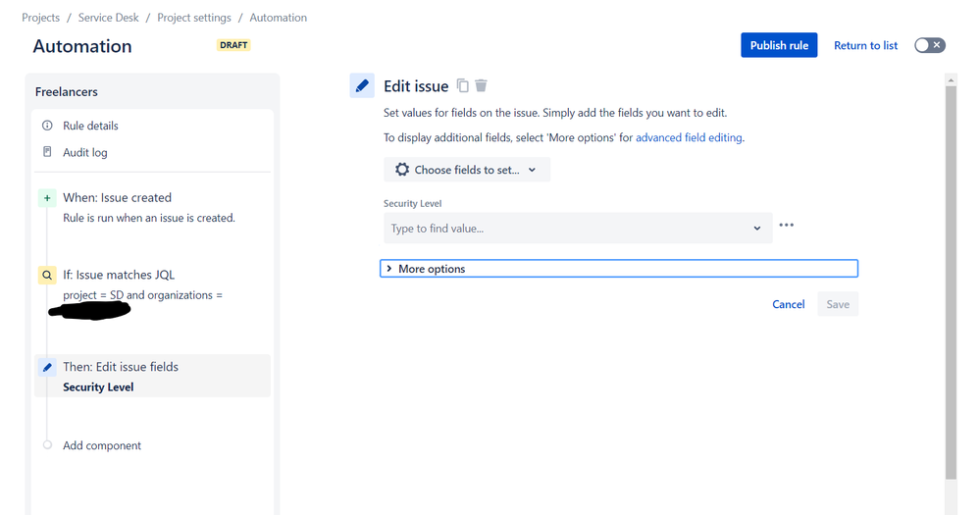980x515 pixels.
Task: Click Add component label
Action: tap(102, 445)
